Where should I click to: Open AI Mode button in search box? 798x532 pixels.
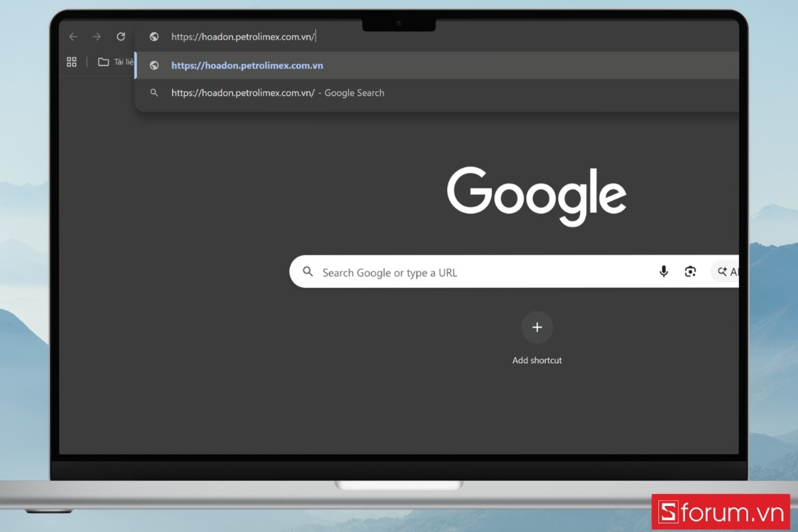pyautogui.click(x=725, y=271)
